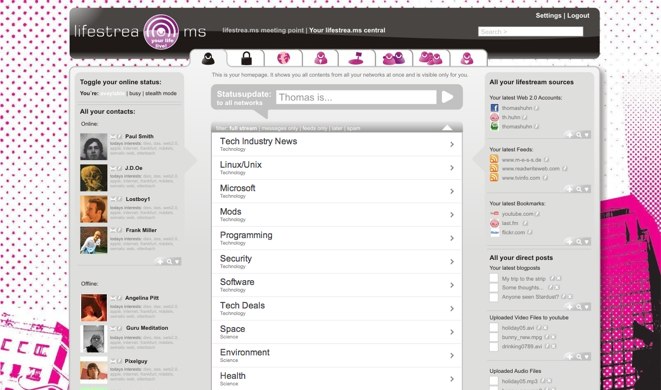Open dropdown arrow under latest Feeds
This screenshot has height=390, width=661.
(587, 189)
